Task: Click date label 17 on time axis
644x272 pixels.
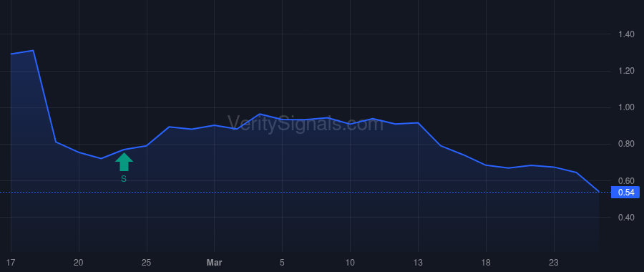Action: coord(11,262)
